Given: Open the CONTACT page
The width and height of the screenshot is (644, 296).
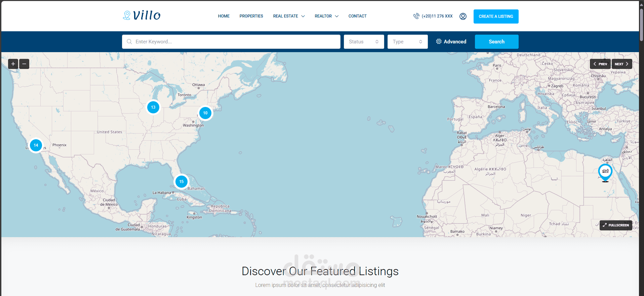Looking at the screenshot, I should (357, 16).
